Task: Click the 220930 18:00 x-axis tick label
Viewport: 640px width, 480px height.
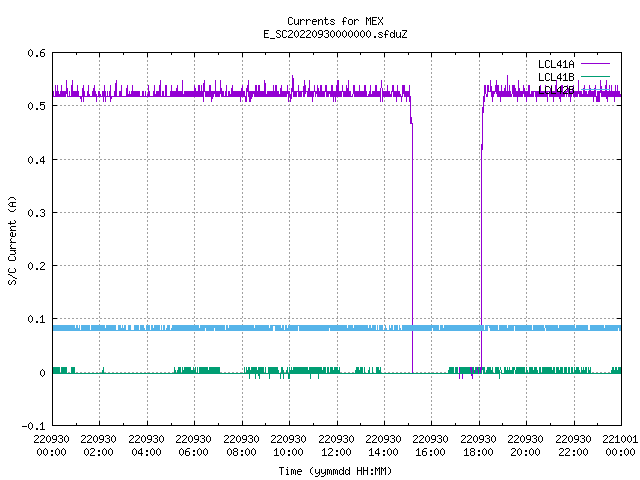Action: 478,446
